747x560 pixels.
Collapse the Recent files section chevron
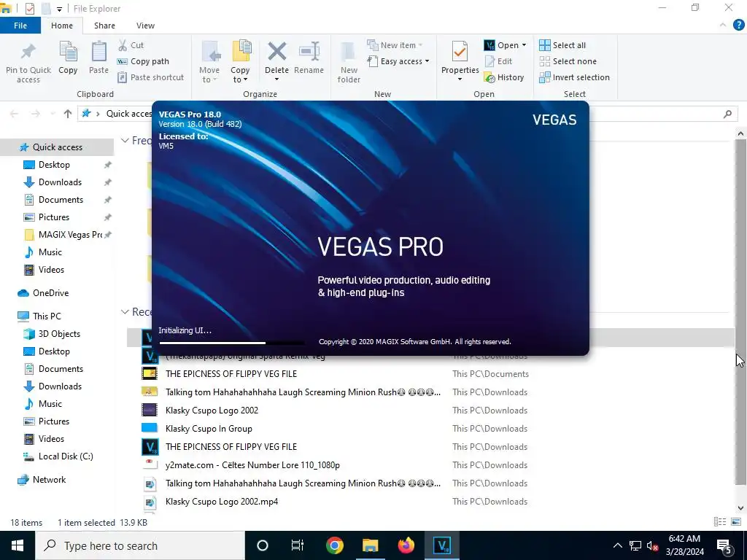pos(125,312)
